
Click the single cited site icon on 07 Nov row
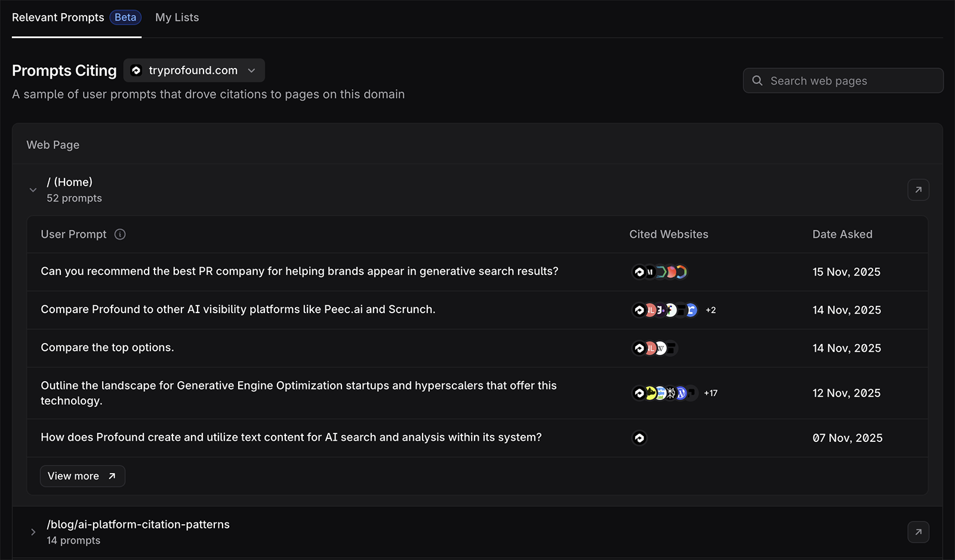click(639, 438)
